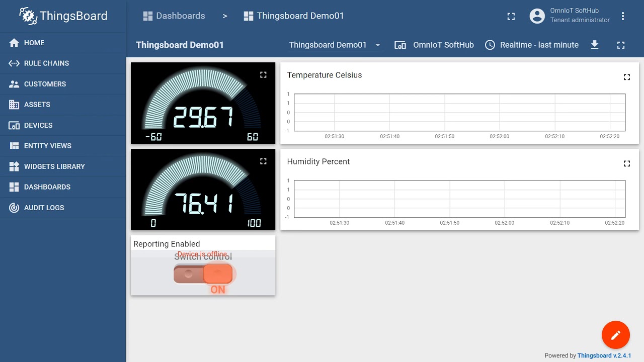Open Dashboards in sidebar

tap(63, 187)
